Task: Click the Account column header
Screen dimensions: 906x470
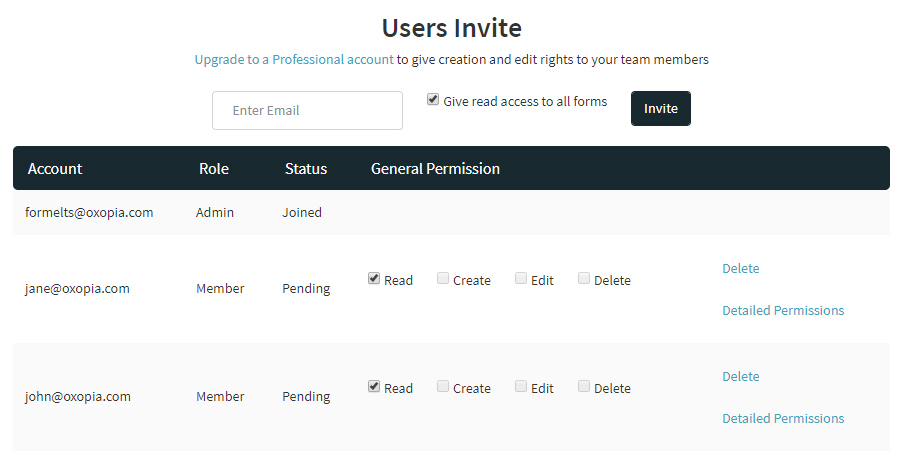Action: [55, 168]
